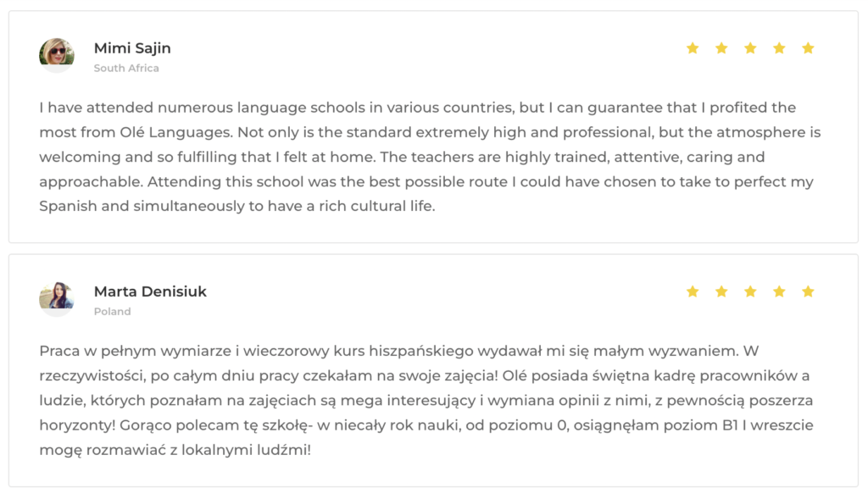Click the third star in Mimi Sajin's rating
The height and width of the screenshot is (494, 868).
tap(750, 48)
